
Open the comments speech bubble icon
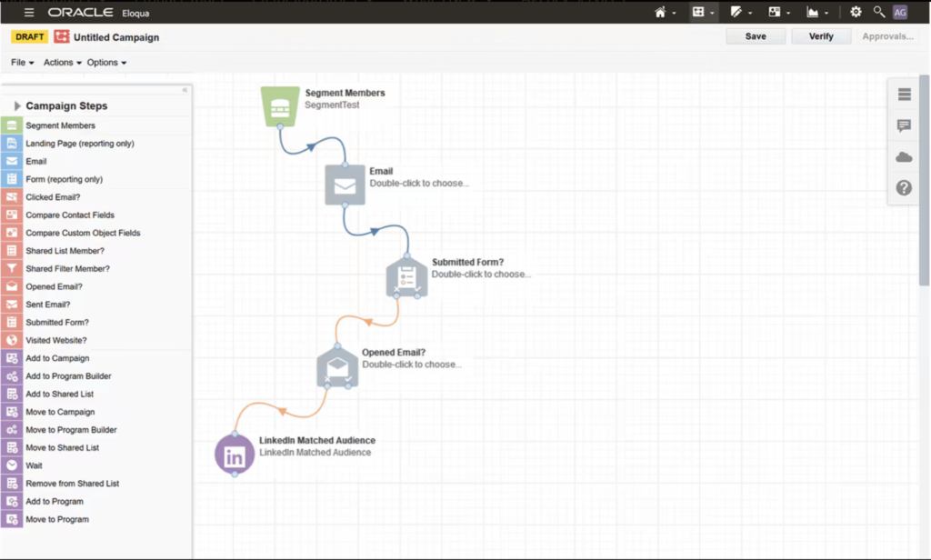click(904, 126)
